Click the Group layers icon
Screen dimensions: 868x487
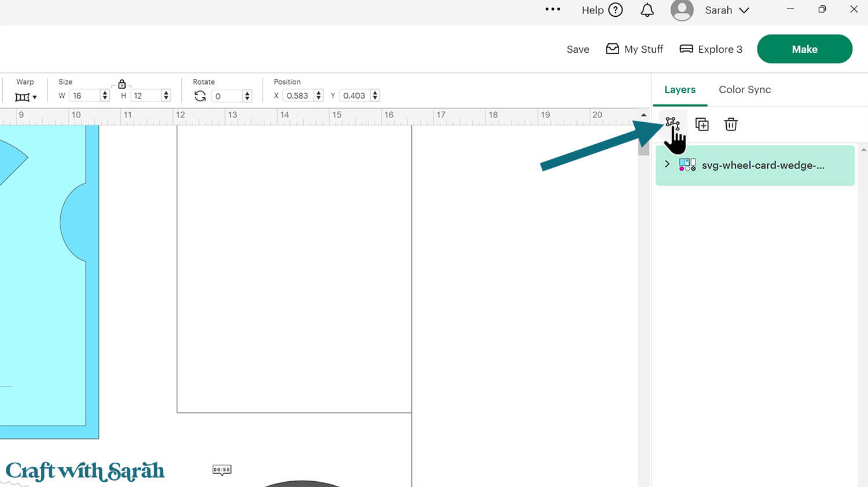pyautogui.click(x=672, y=123)
